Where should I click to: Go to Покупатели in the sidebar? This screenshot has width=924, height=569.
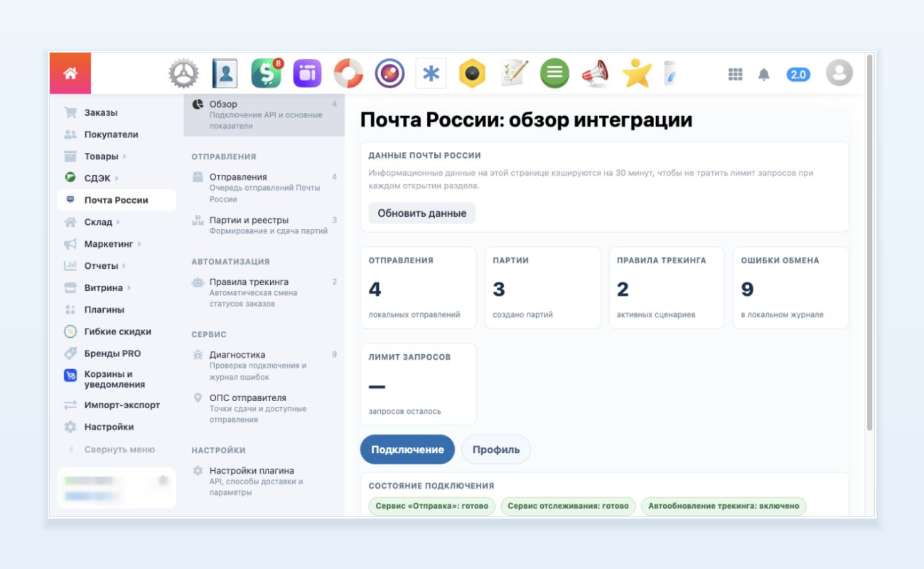pyautogui.click(x=111, y=134)
